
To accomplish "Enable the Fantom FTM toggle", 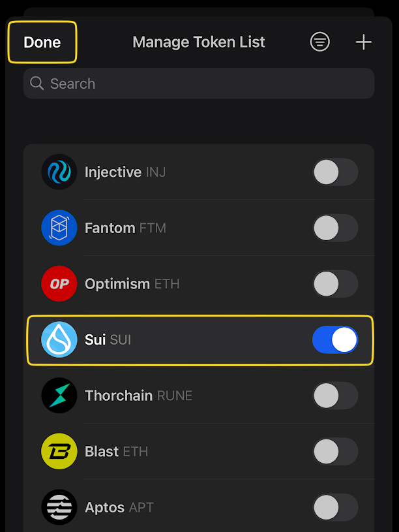I will click(x=335, y=228).
